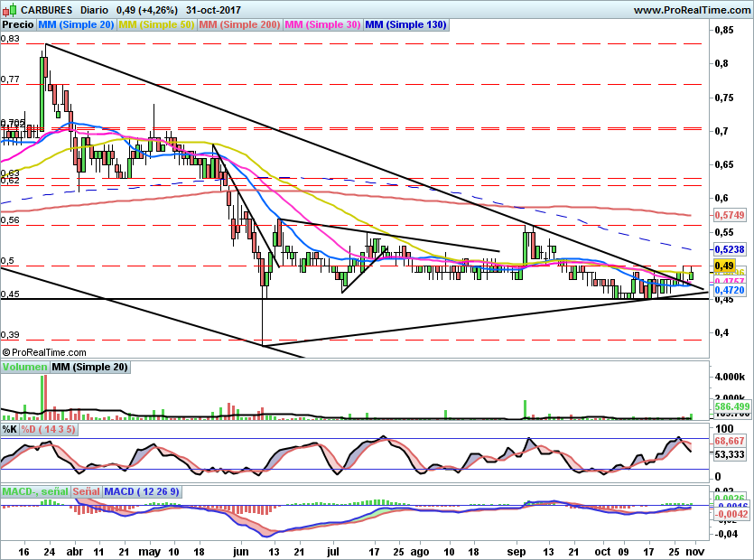Click the 0,5749 moving average price tag
The image size is (754, 560).
tap(728, 216)
